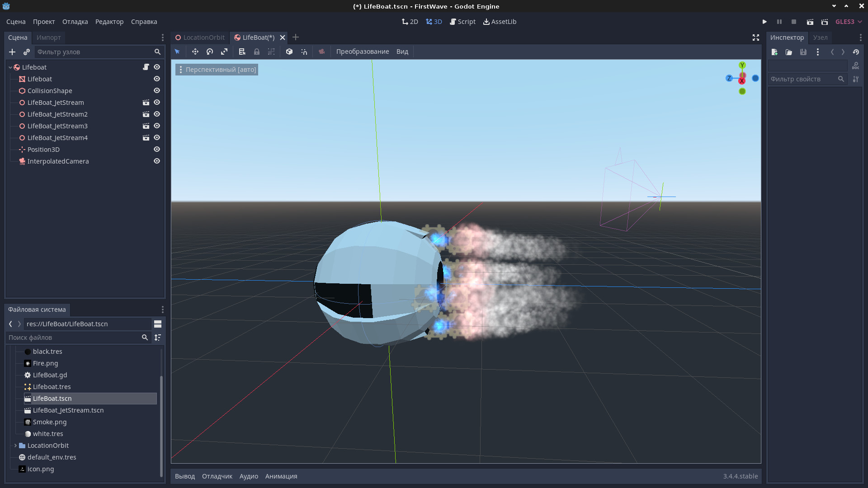868x488 pixels.
Task: Toggle visibility of LifeBoat_JetStream3
Action: point(157,126)
